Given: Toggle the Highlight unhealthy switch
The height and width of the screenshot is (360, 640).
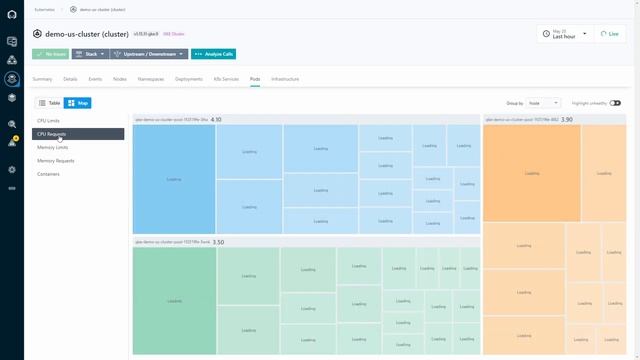Looking at the screenshot, I should tap(615, 103).
